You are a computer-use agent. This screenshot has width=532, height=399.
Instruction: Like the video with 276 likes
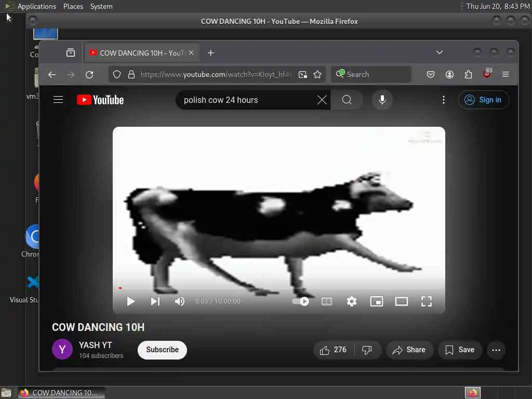click(x=333, y=350)
